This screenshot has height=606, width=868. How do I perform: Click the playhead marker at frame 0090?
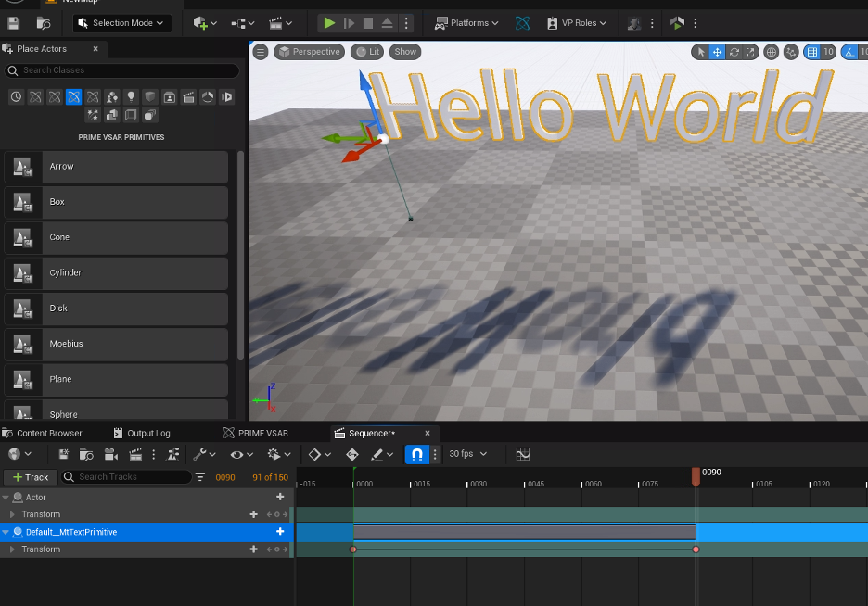point(696,474)
